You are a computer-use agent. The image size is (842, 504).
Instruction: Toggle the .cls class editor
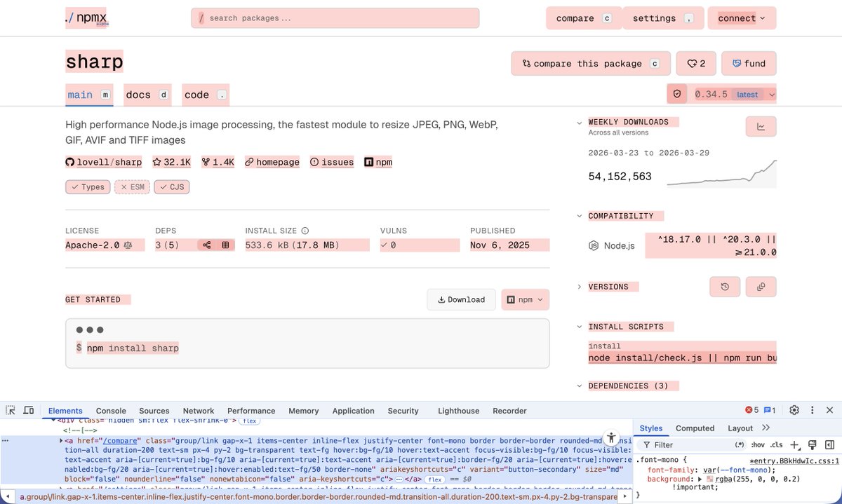[x=776, y=444]
